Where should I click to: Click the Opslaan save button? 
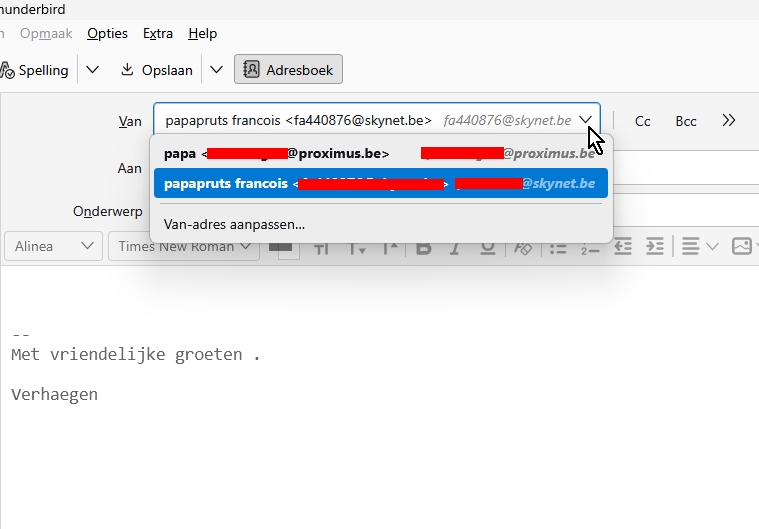point(156,70)
